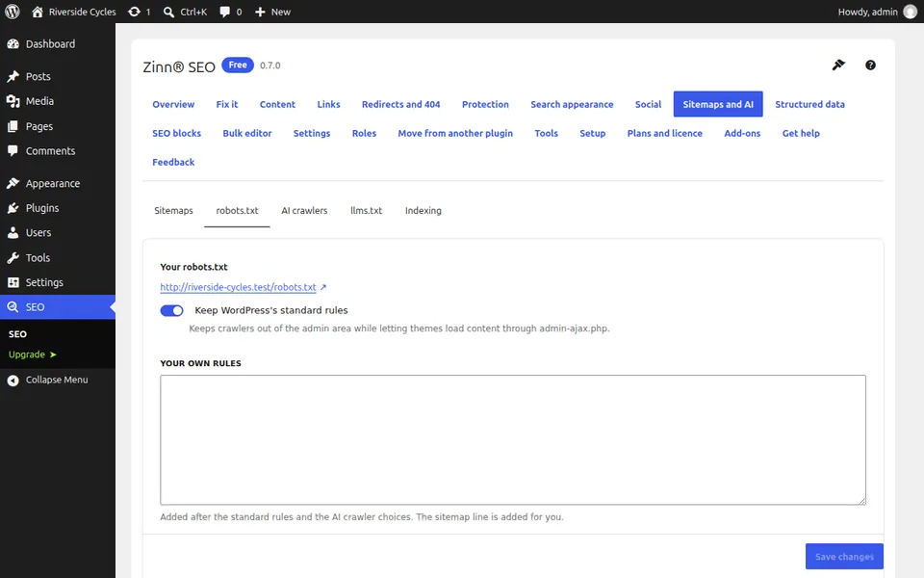Open Plans and licence tab
The width and height of the screenshot is (924, 578).
point(665,133)
